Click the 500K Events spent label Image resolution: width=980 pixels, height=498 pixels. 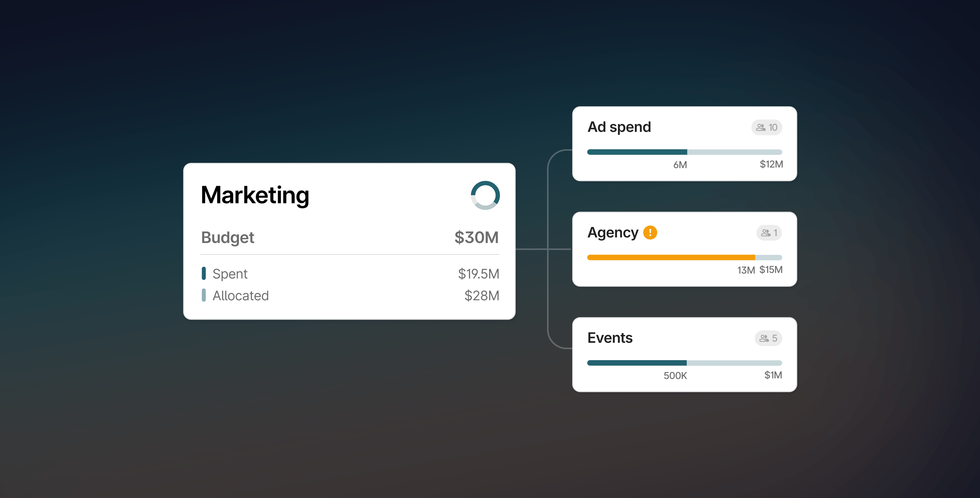click(x=675, y=376)
